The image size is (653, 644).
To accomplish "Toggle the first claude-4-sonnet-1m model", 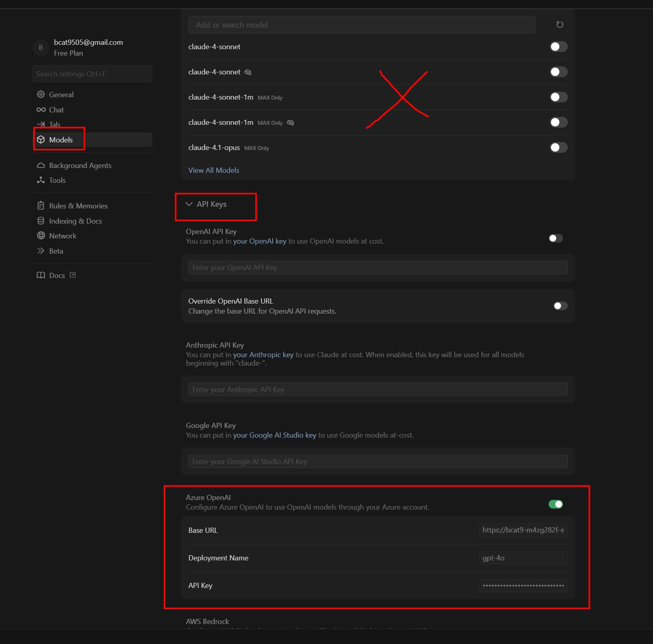I will click(559, 97).
